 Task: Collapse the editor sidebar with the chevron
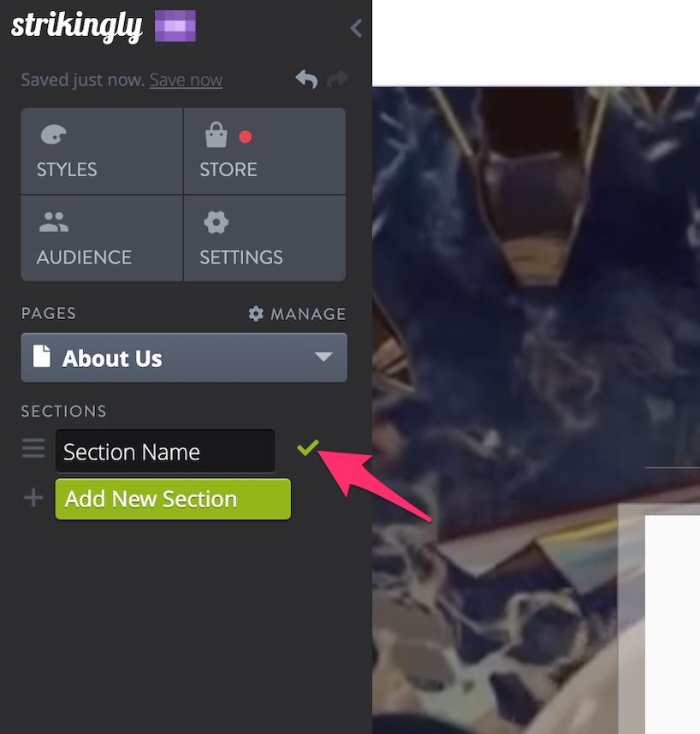356,28
